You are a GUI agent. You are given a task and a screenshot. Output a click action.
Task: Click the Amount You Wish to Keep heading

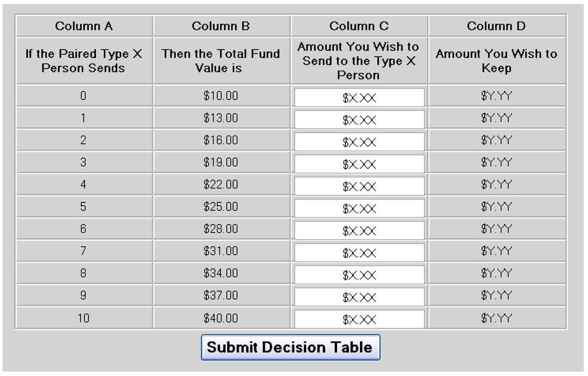coord(497,61)
